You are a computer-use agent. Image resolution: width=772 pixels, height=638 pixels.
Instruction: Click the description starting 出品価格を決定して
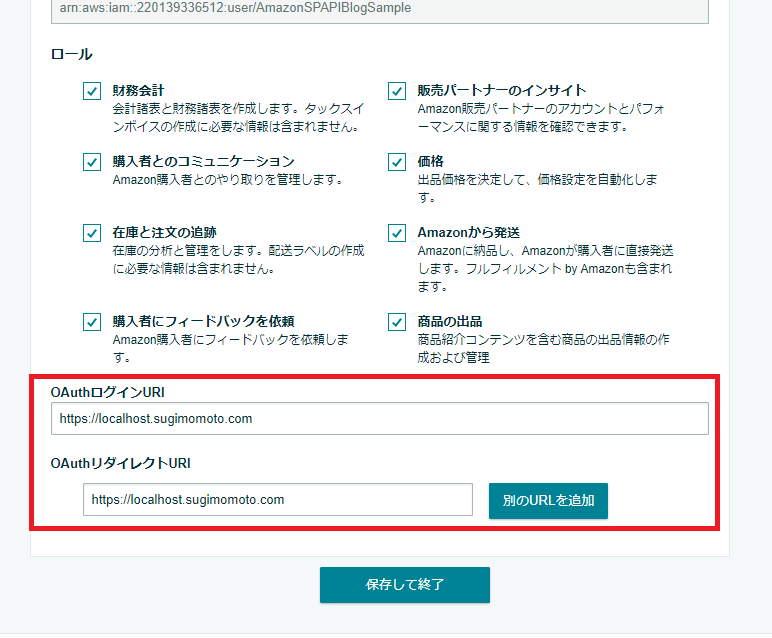click(x=537, y=189)
